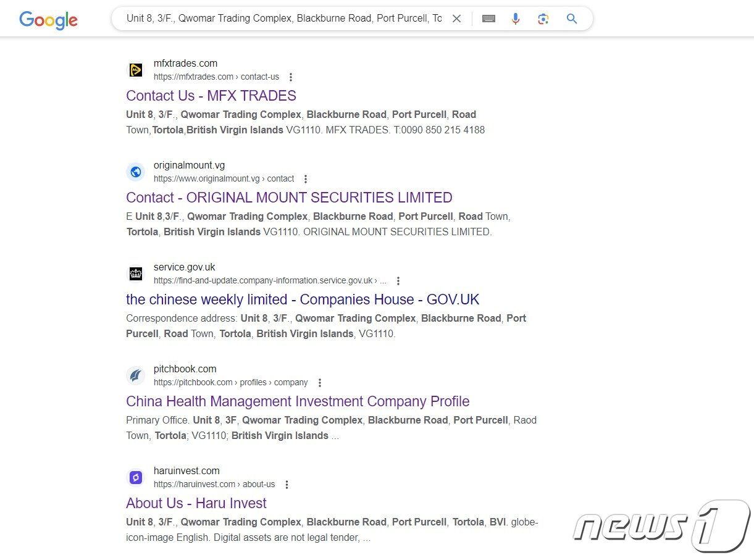Open more options for pitchbook.com result
754x560 pixels.
(319, 383)
